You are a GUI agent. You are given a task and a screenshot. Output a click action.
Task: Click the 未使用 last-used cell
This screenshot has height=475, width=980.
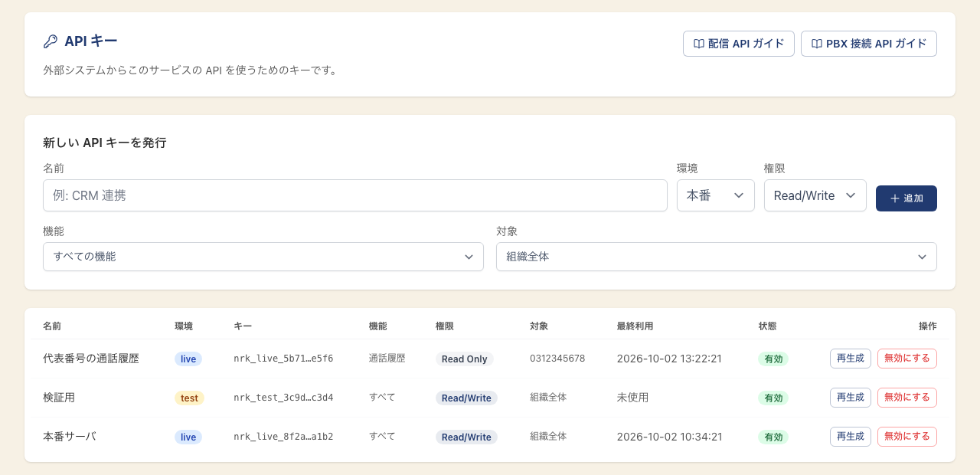tap(632, 398)
